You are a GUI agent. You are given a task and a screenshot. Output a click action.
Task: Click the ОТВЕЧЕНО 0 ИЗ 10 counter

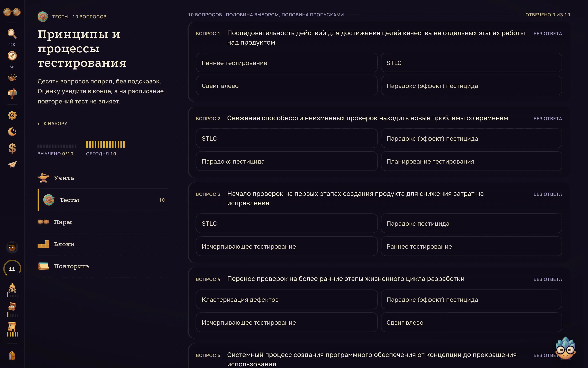pyautogui.click(x=548, y=15)
